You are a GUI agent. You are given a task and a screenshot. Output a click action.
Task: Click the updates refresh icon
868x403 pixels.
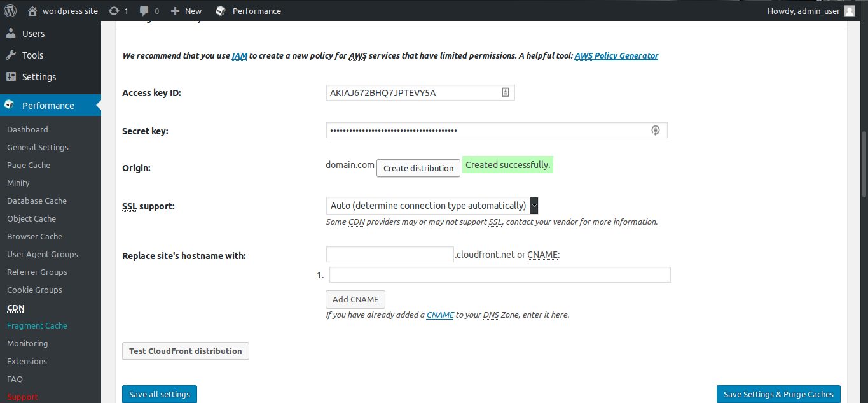[114, 11]
